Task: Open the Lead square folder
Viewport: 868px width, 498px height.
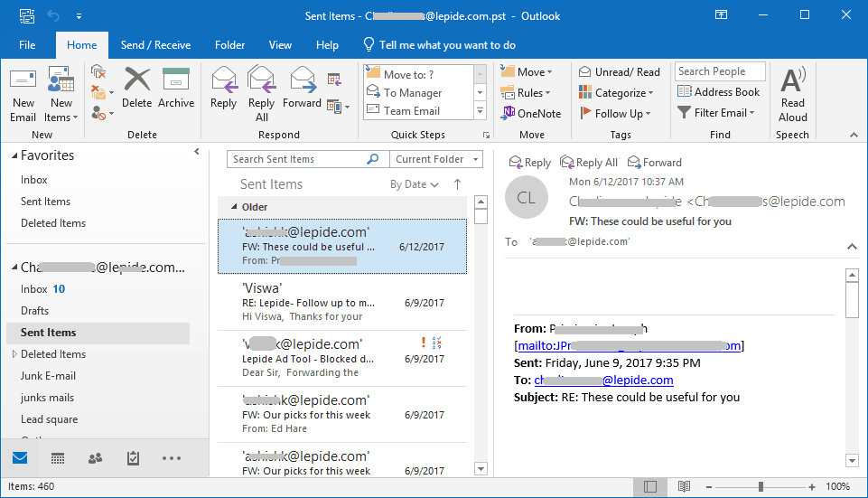Action: pyautogui.click(x=50, y=419)
